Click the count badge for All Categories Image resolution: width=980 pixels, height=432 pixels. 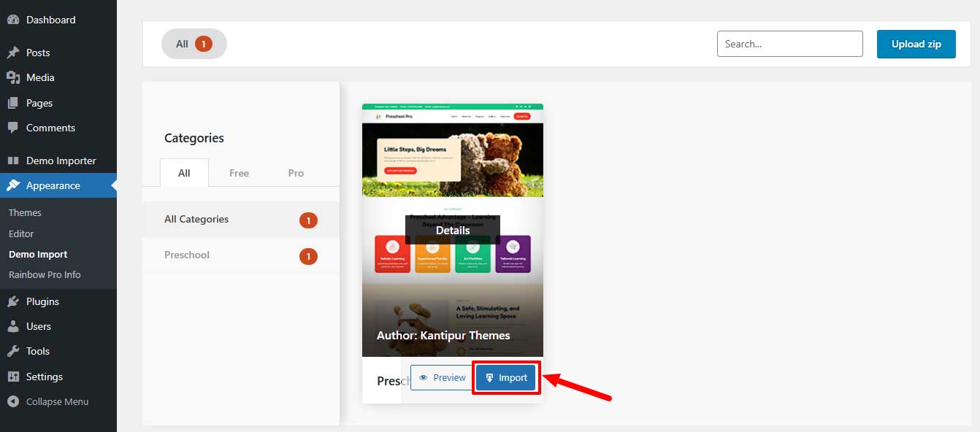[x=308, y=220]
